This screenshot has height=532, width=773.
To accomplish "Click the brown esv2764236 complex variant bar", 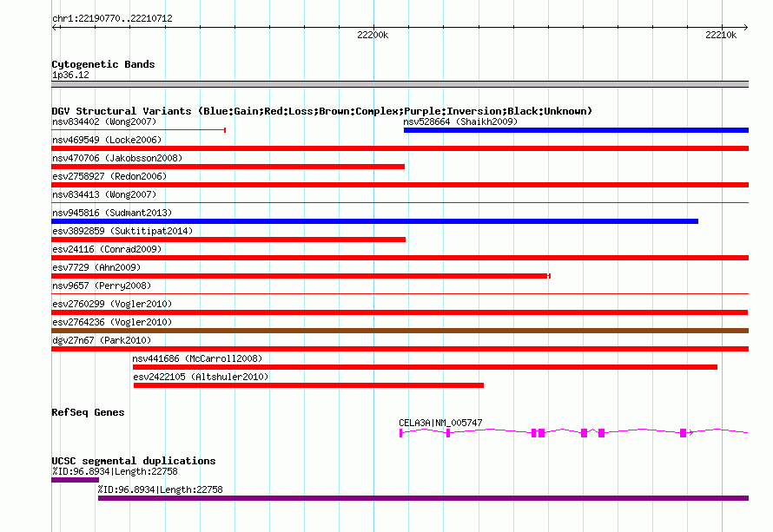I will tap(400, 331).
